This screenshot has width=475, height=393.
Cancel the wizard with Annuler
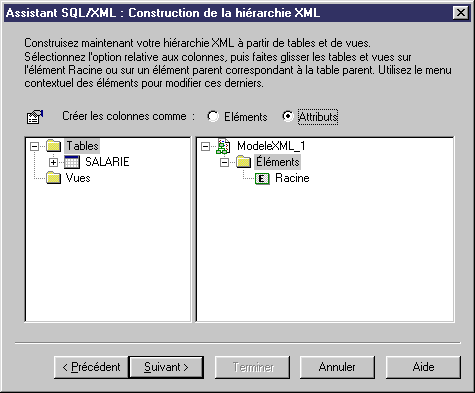click(337, 367)
